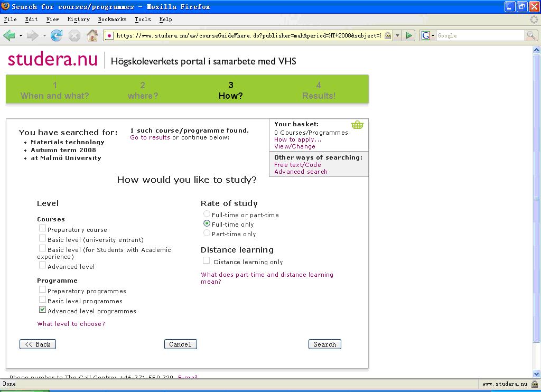The image size is (541, 392).
Task: Go to the Home page icon
Action: click(92, 35)
